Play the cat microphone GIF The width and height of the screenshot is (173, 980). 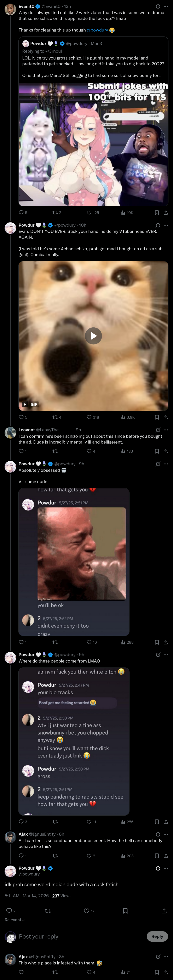pyautogui.click(x=93, y=336)
